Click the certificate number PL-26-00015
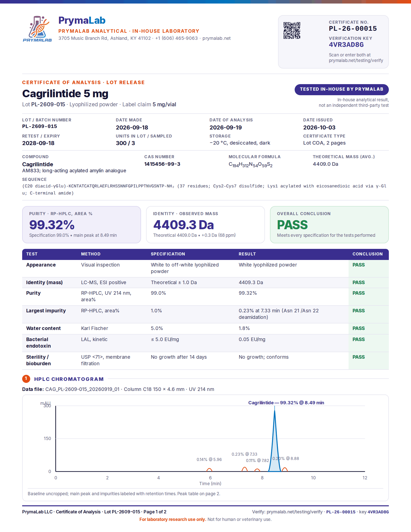Screen dimensions: 411x532 [x=353, y=28]
